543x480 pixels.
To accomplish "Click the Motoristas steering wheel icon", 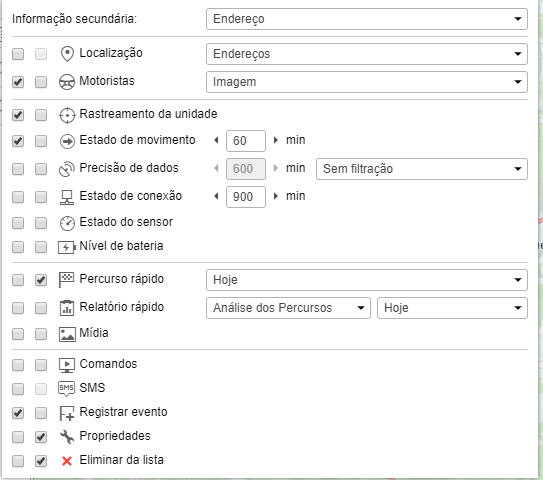I will pos(67,82).
